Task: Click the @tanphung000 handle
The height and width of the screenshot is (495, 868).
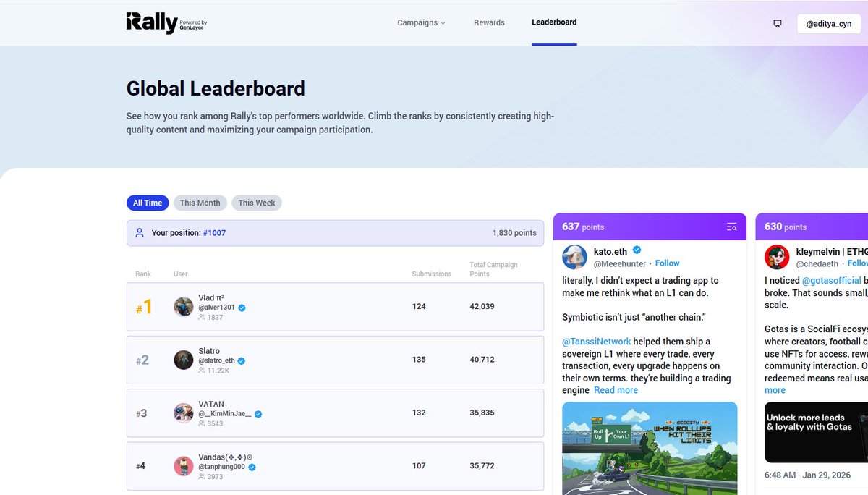Action: [222, 467]
